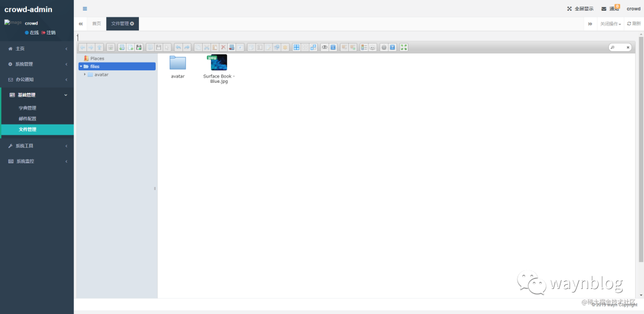Click the undo arrow in file toolbar
644x314 pixels.
178,47
